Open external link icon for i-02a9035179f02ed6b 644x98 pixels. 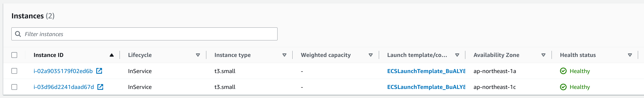click(x=99, y=71)
